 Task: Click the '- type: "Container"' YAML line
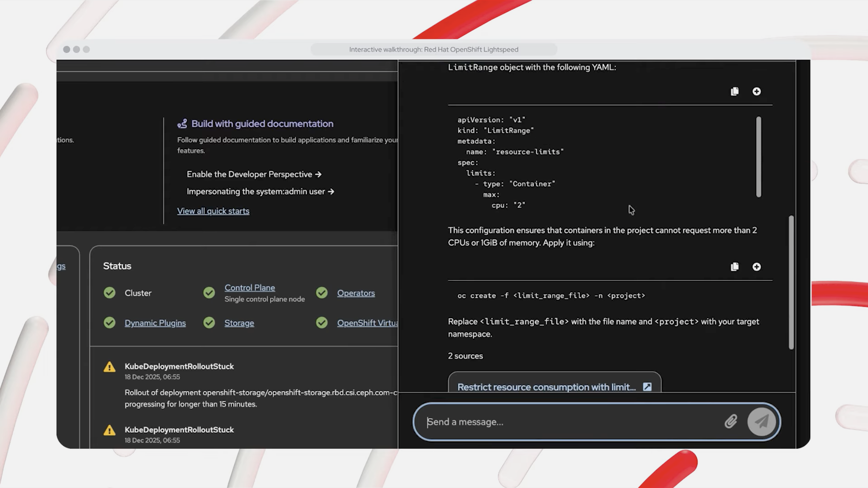pos(515,184)
